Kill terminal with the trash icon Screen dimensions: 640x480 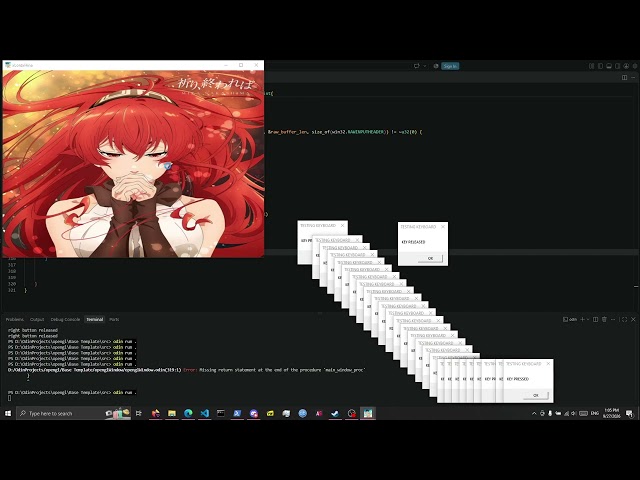point(604,320)
